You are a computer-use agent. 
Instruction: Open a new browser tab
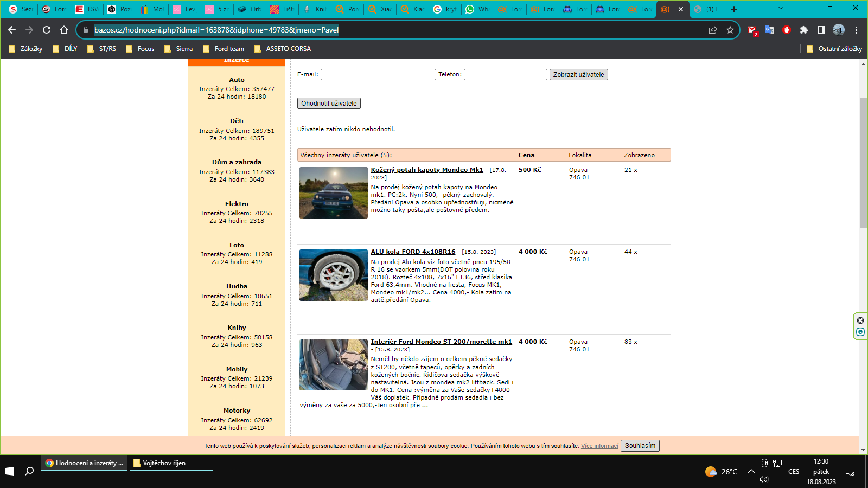point(734,9)
